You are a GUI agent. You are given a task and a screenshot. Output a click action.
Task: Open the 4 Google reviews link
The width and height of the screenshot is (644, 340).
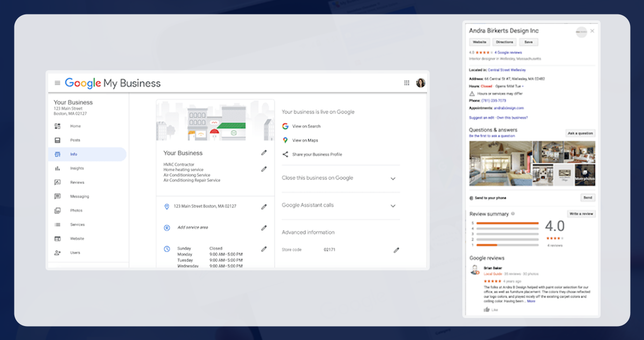[508, 53]
